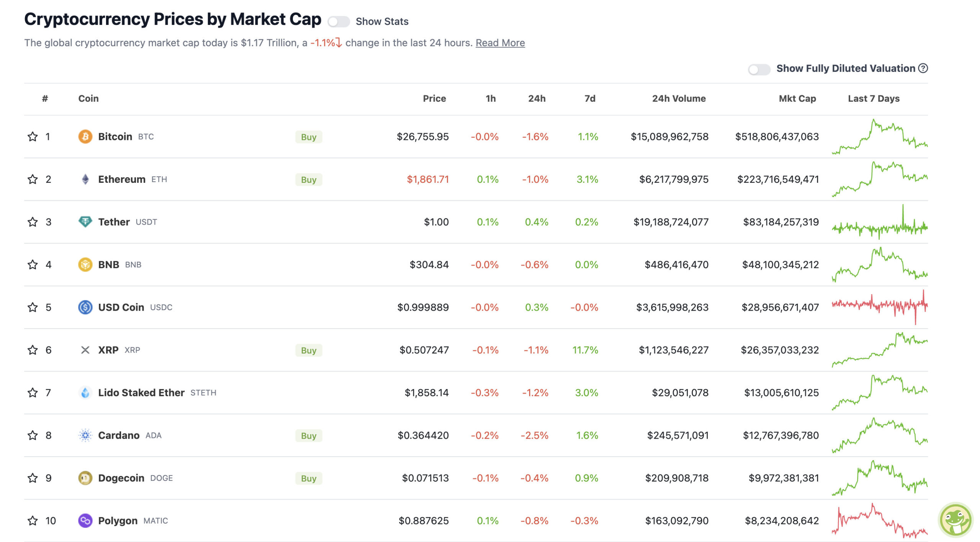Open Bitcoin 7-day sparkline chart

pos(880,137)
